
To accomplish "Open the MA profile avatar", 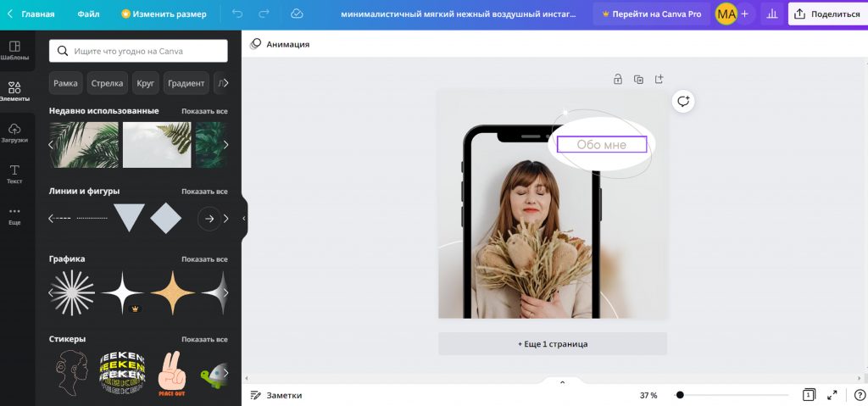I will point(726,14).
